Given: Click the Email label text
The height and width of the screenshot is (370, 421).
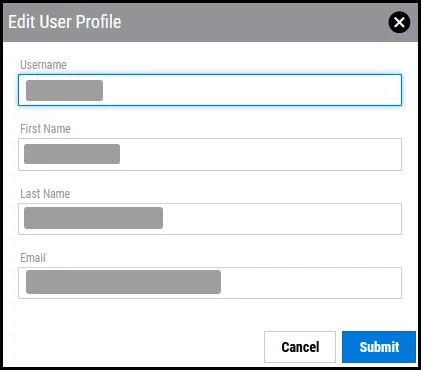Looking at the screenshot, I should coord(33,258).
